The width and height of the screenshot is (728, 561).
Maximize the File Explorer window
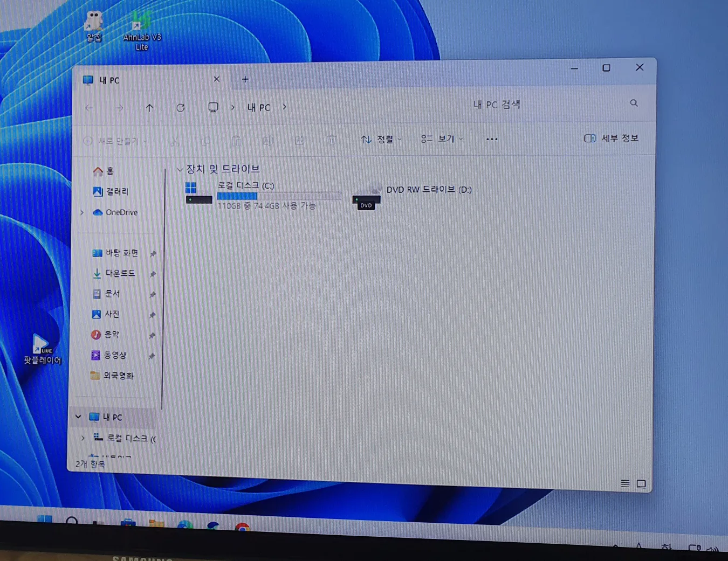pyautogui.click(x=606, y=68)
